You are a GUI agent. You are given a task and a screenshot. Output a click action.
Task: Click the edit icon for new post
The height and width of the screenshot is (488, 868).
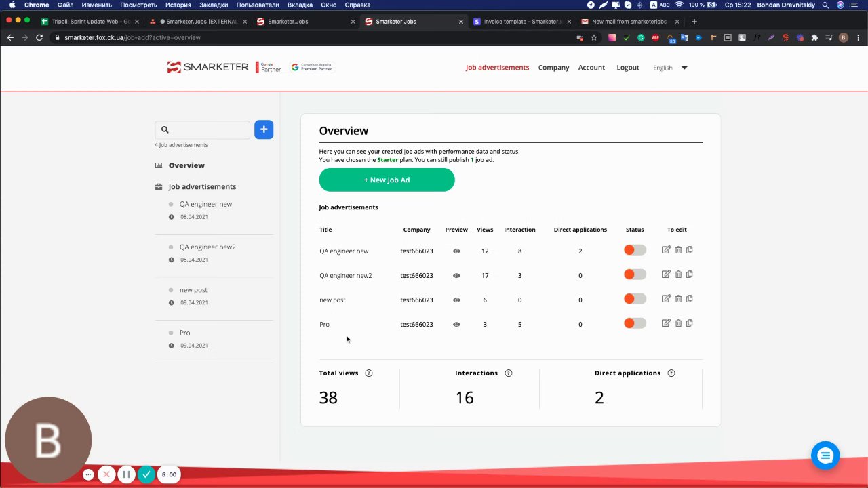[x=666, y=299]
